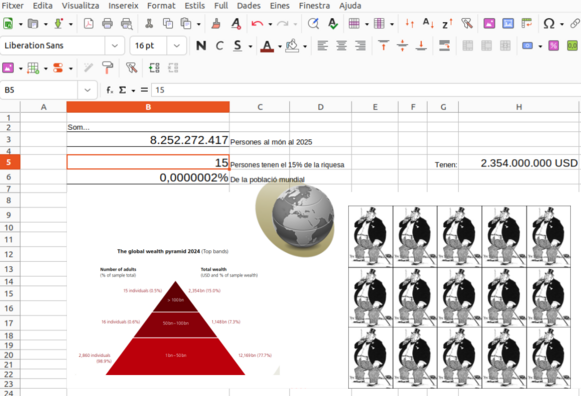This screenshot has width=581, height=396.
Task: Click Clone Formatting paintbrush icon
Action: [216, 24]
